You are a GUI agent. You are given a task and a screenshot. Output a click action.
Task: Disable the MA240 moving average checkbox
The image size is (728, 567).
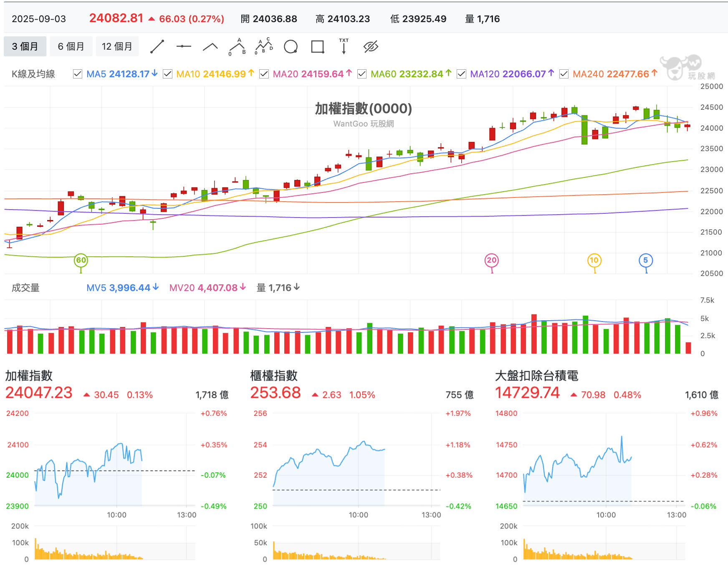[564, 74]
